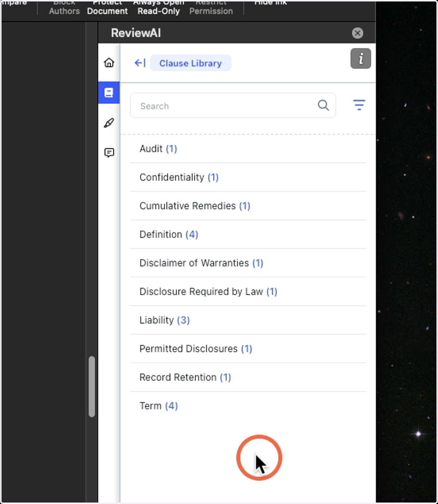Close the ReviewAI panel

(357, 33)
